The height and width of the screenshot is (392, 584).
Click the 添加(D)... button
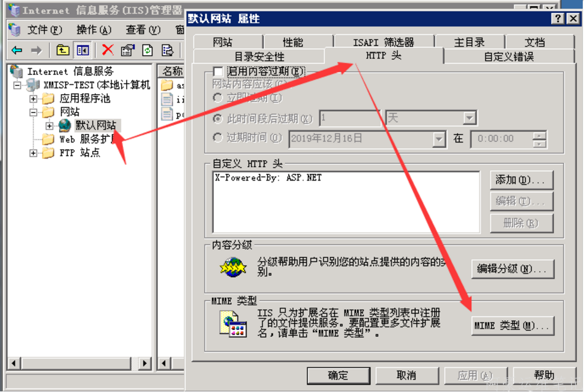[x=521, y=180]
